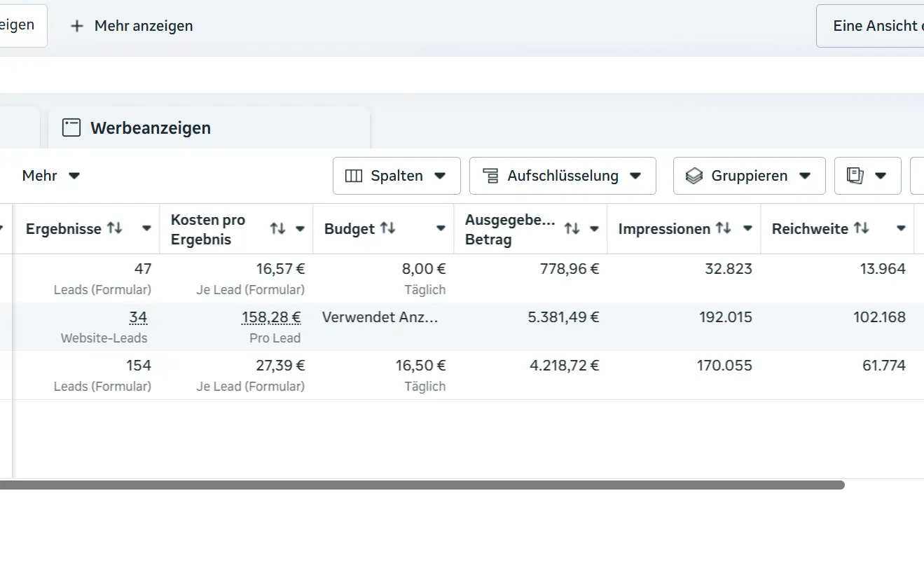Open the Ergebnisse column options caret
The image size is (924, 575).
pos(146,228)
